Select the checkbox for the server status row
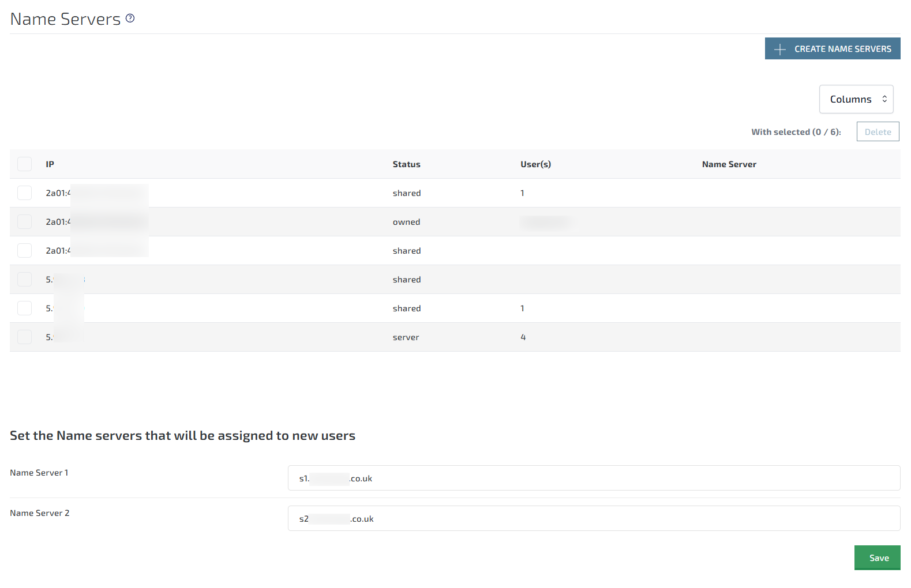This screenshot has width=911, height=588. [x=24, y=337]
